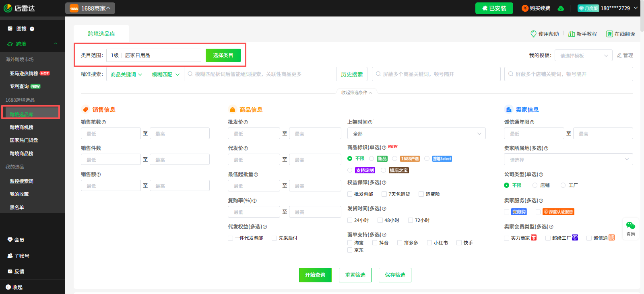Open the 上架时间 dropdown

416,134
